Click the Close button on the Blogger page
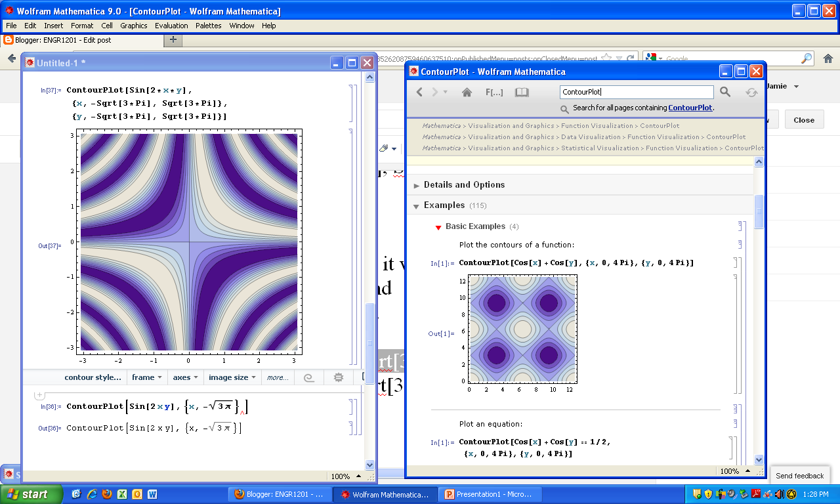This screenshot has width=840, height=504. 804,120
